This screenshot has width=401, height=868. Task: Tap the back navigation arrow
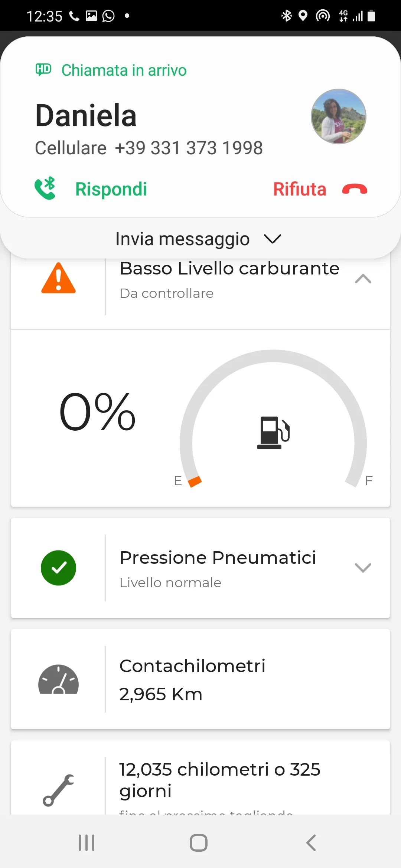pos(311,843)
